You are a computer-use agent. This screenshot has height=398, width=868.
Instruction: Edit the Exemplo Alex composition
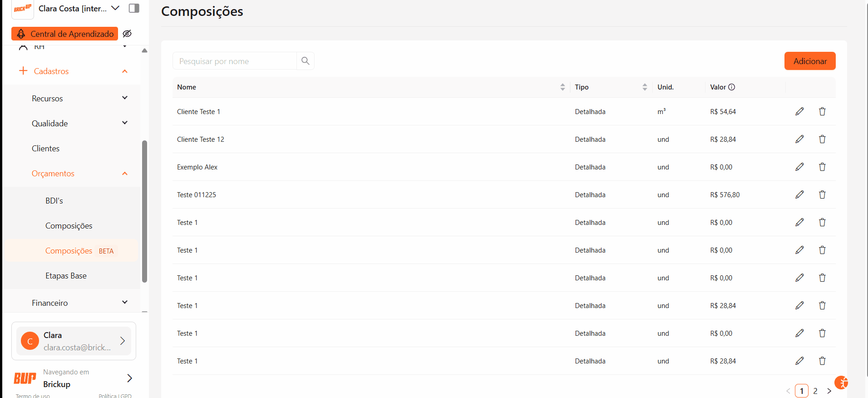coord(799,167)
